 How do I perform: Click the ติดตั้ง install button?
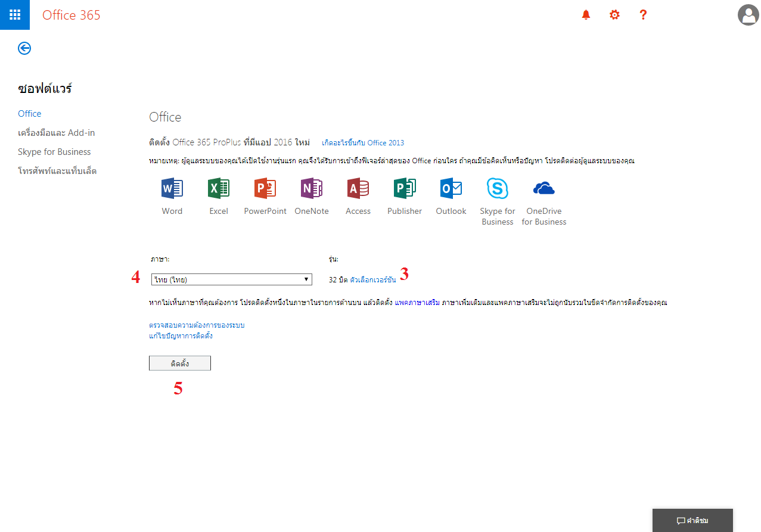point(180,363)
